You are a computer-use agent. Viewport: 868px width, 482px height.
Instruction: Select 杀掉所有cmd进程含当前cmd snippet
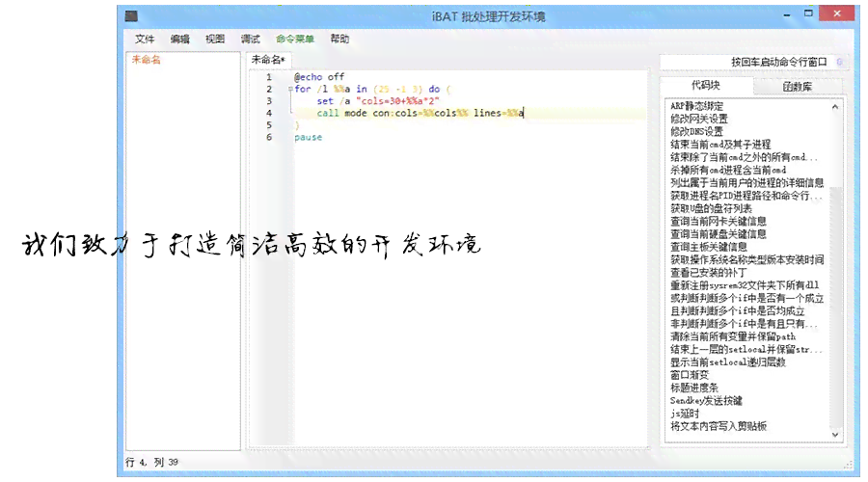click(x=728, y=170)
